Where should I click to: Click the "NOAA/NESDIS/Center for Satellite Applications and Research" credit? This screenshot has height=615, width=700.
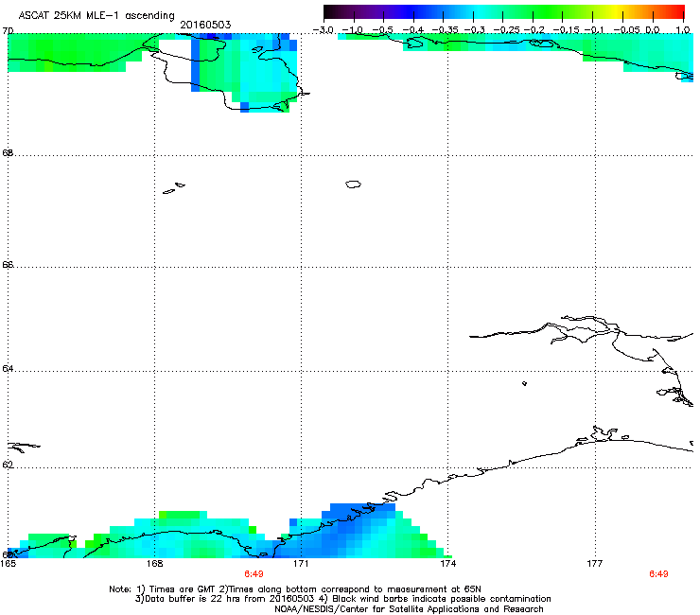409,609
